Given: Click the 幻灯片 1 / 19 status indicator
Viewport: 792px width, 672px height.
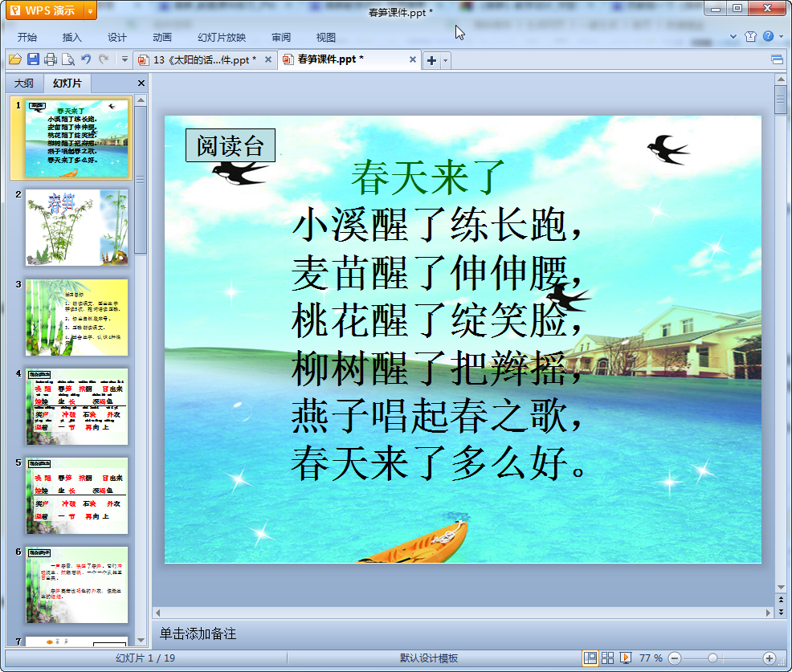Looking at the screenshot, I should tap(145, 658).
